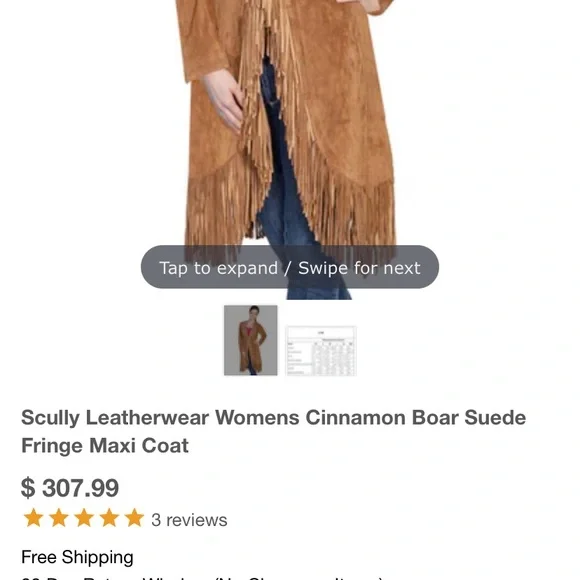Click the first gold rating star

pos(33,518)
